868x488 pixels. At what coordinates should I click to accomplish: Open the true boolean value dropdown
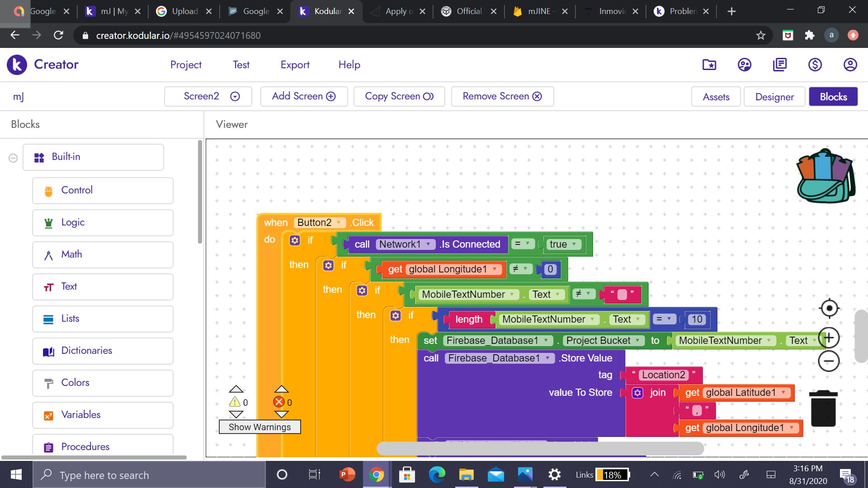tap(563, 244)
